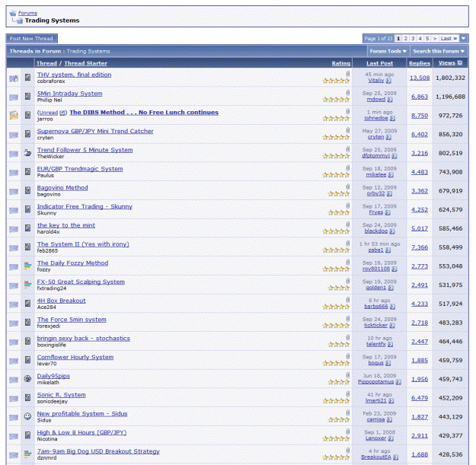Go to last post arrow beside BreakoutEA
The width and height of the screenshot is (476, 465).
(396, 457)
